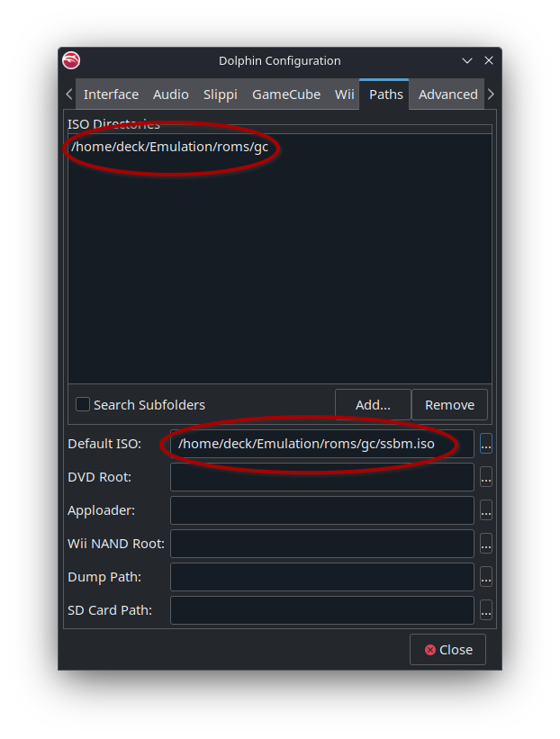
Task: Open the Slippi tab
Action: [221, 95]
